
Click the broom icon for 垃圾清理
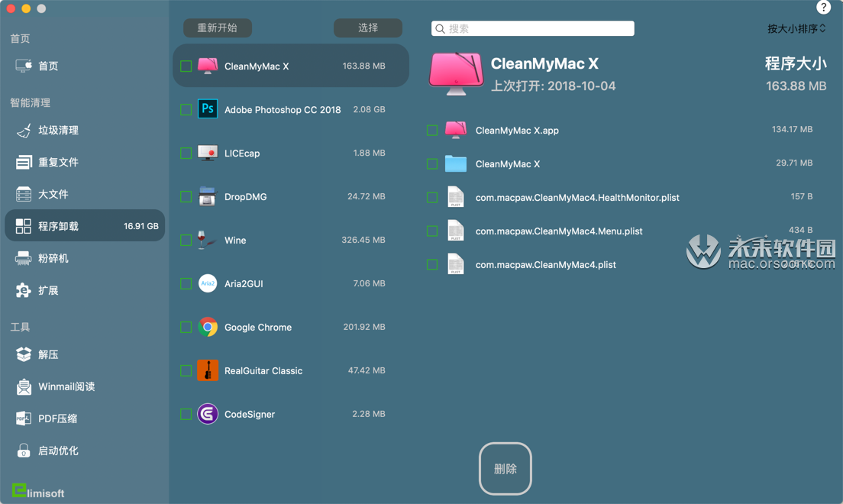[x=24, y=130]
